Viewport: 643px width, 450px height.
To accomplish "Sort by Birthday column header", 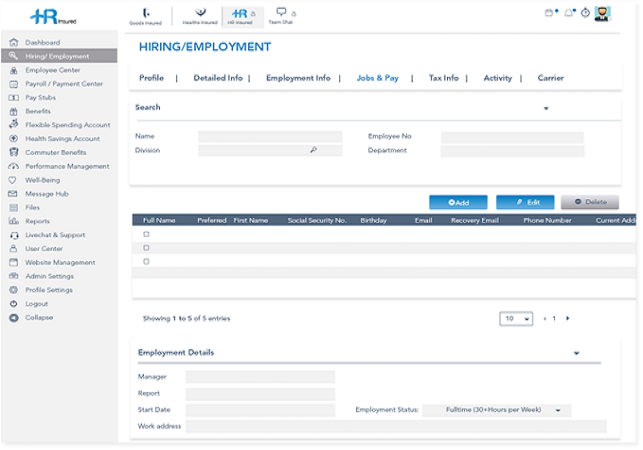I will tap(374, 221).
